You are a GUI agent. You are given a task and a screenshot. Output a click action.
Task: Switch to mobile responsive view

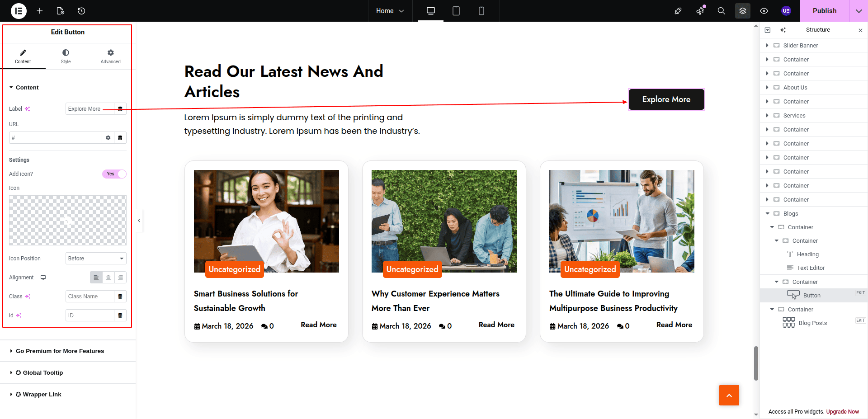481,11
